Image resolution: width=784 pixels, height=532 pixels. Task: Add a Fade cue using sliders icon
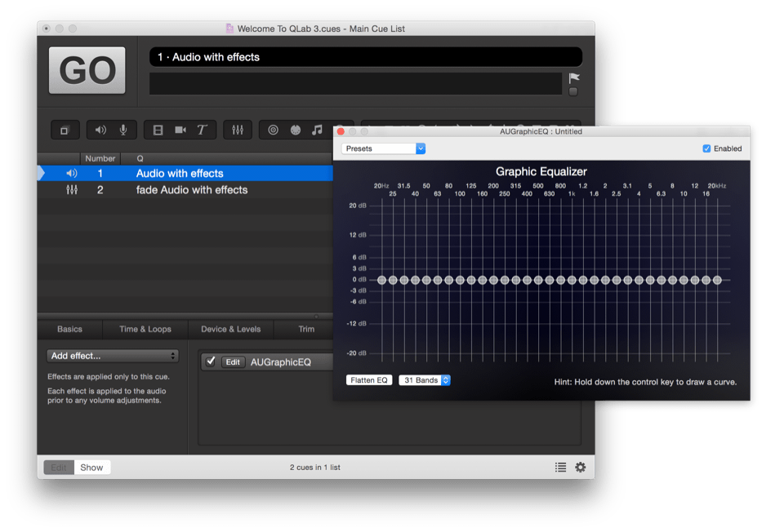tap(238, 130)
